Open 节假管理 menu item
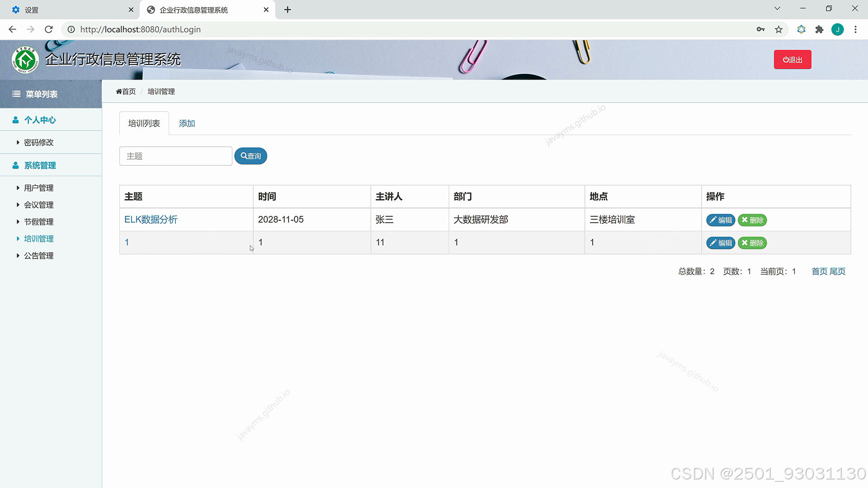 coord(38,222)
